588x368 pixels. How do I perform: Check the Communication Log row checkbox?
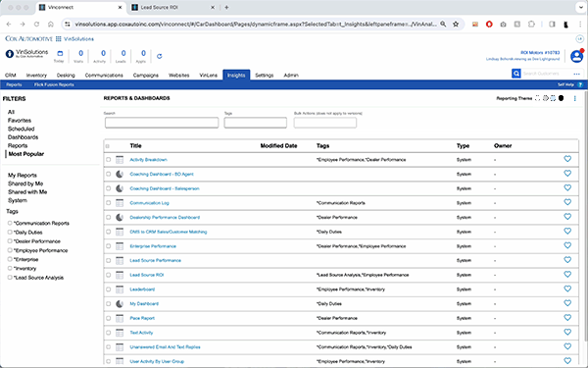pos(108,203)
